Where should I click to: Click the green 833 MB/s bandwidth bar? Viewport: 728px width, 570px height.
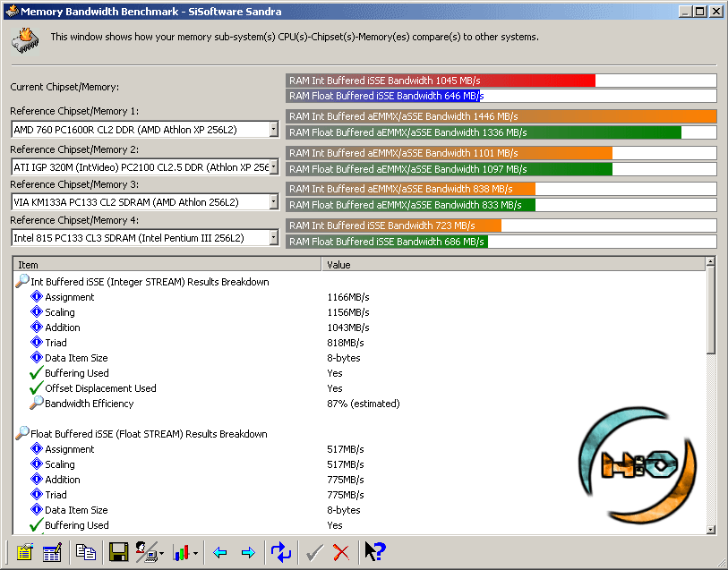[410, 205]
